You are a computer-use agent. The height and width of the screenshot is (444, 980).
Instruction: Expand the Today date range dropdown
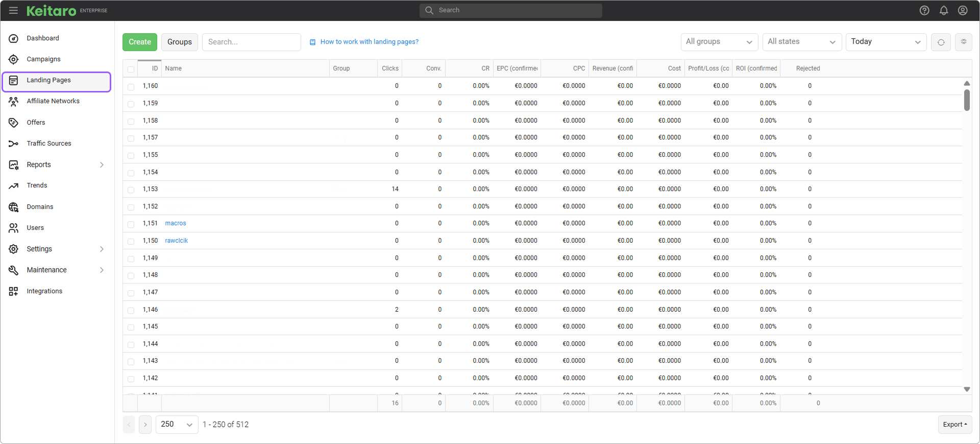point(886,42)
